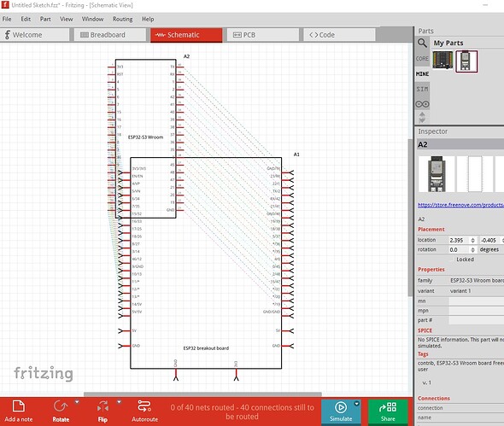Open the Window menu
Screen dimensions: 504x426
pyautogui.click(x=92, y=19)
